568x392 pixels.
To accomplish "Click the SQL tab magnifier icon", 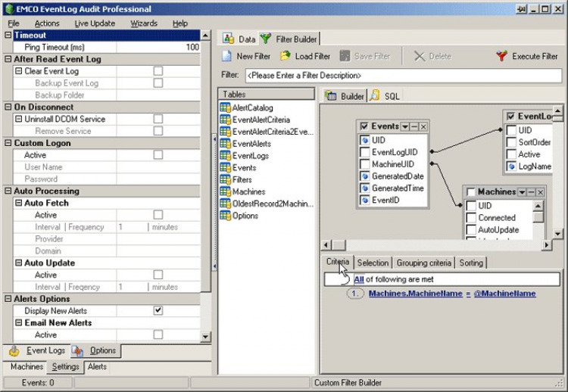I will coord(375,95).
